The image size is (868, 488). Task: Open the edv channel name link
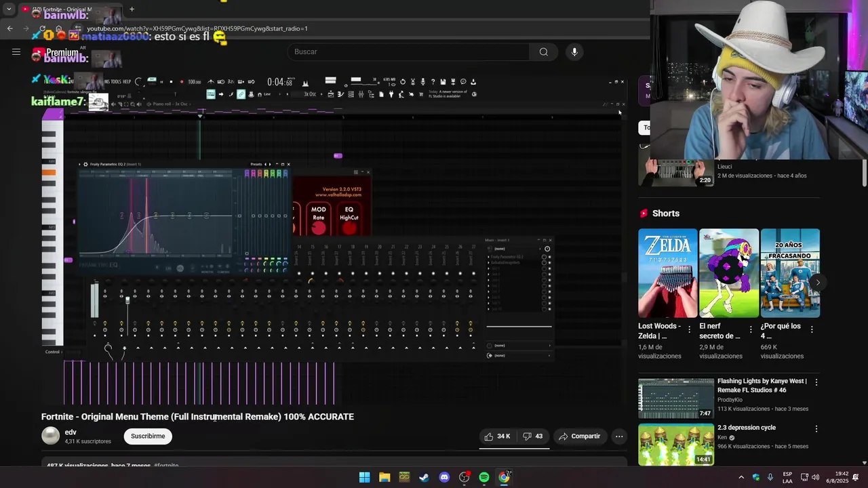(x=71, y=432)
